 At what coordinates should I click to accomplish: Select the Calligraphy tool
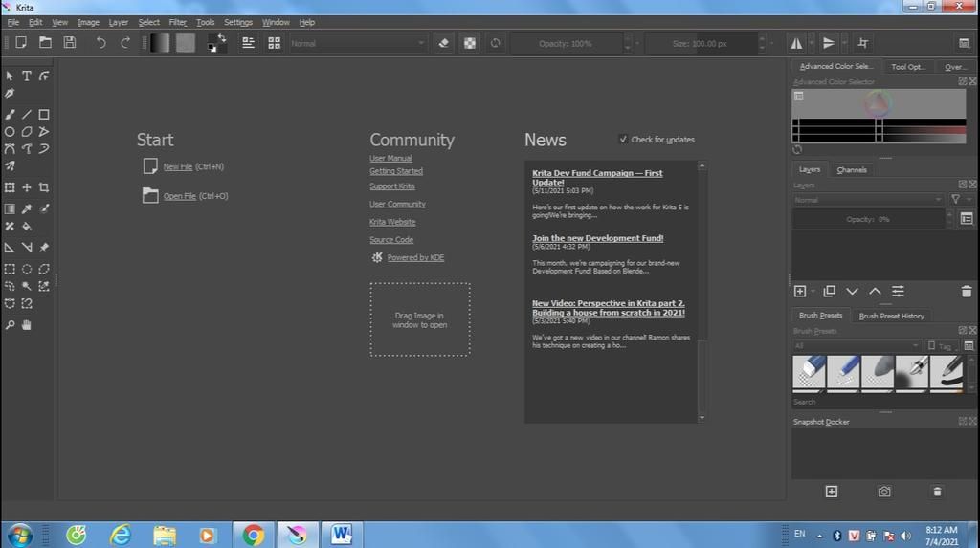click(10, 93)
